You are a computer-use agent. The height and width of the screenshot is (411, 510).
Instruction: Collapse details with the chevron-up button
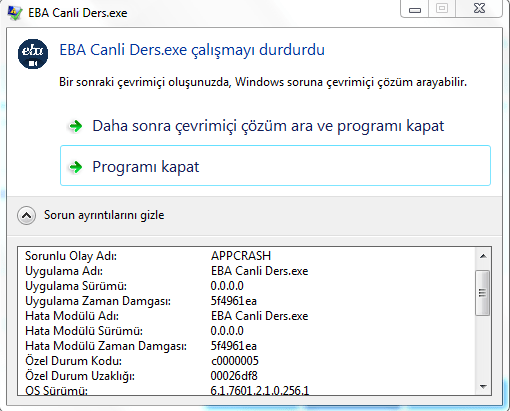point(26,215)
